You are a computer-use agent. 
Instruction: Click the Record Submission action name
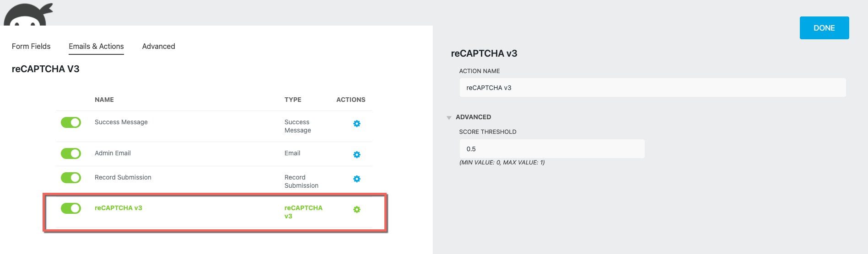(123, 177)
